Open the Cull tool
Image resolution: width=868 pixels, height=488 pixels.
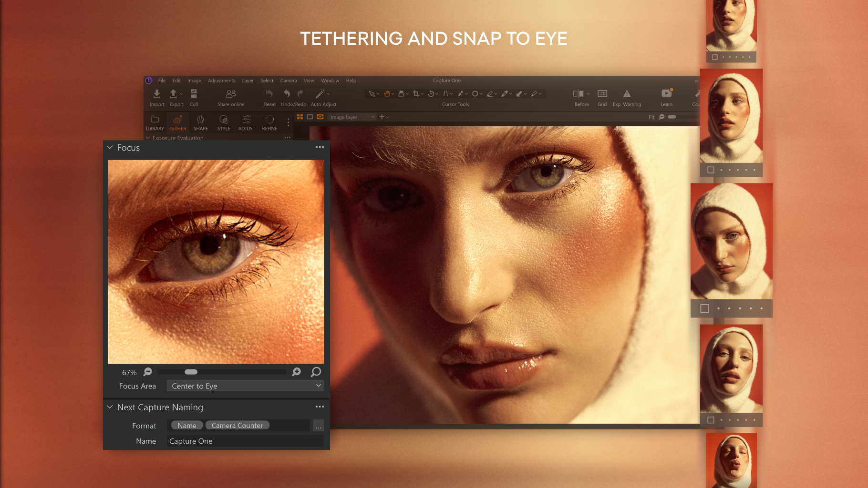tap(194, 94)
